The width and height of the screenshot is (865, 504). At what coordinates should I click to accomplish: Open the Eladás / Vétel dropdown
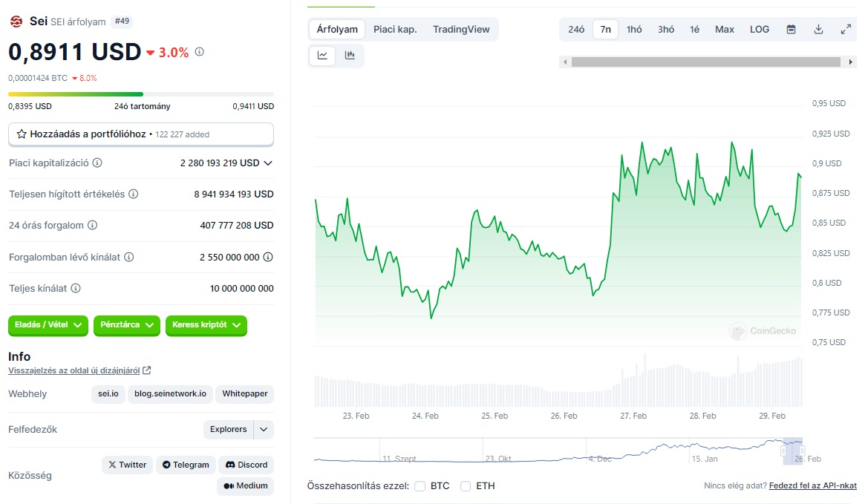click(x=48, y=325)
